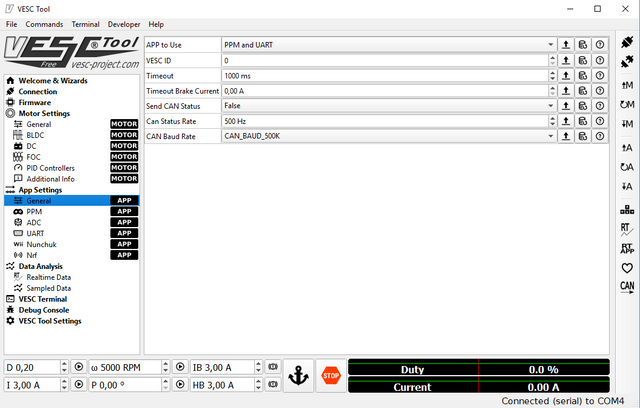Click read-default icon for Timeout row
640x408 pixels.
(x=583, y=75)
